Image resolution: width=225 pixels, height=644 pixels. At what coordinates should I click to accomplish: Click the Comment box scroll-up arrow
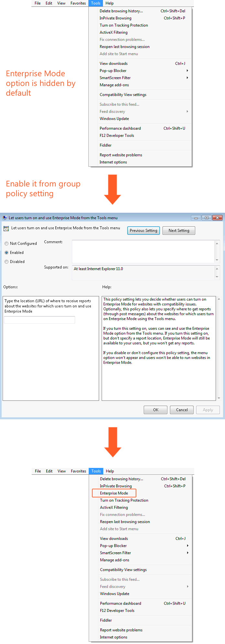217,244
